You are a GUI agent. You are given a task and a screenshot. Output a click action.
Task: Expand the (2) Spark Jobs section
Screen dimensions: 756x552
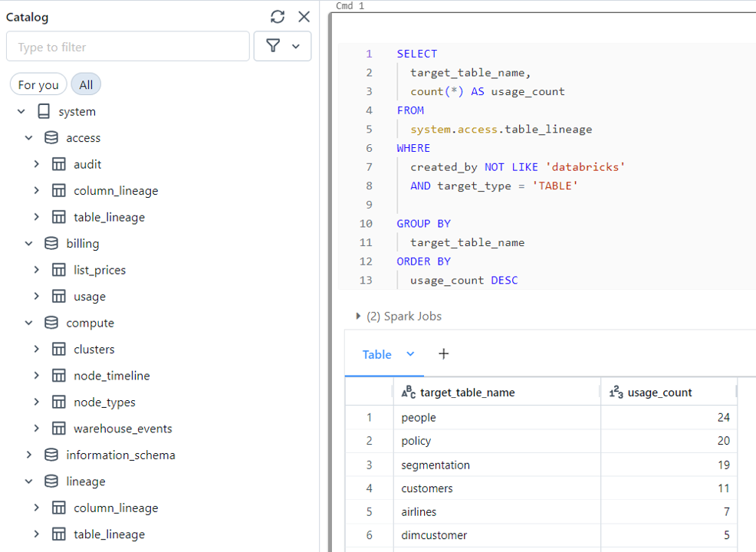pos(357,315)
